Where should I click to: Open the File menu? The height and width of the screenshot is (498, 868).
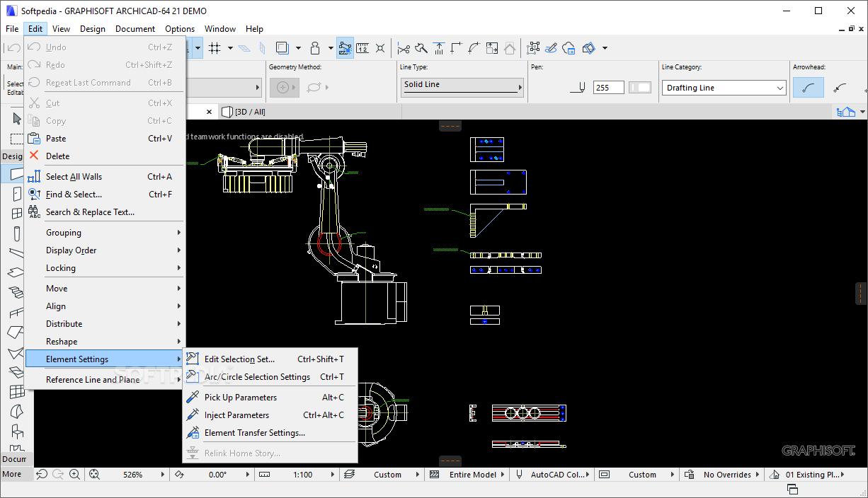[x=12, y=29]
